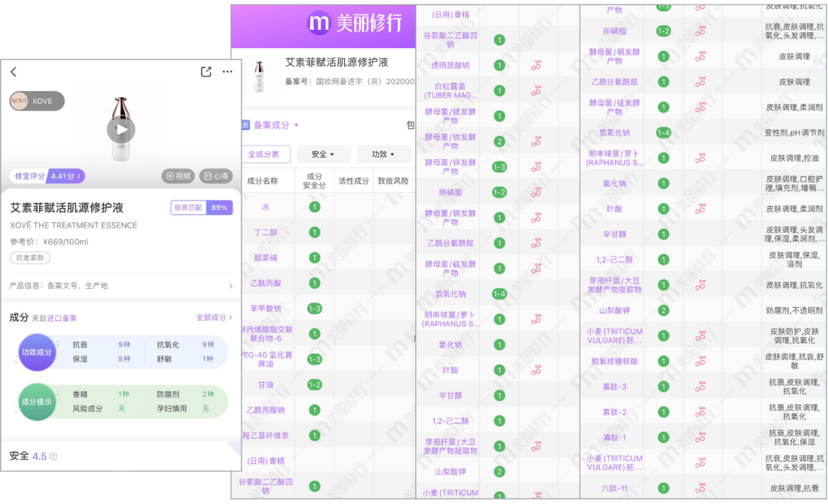Tap 1-2 badge for 卵磷脂 in right panel
Screen dimensions: 828x504
pos(663,31)
